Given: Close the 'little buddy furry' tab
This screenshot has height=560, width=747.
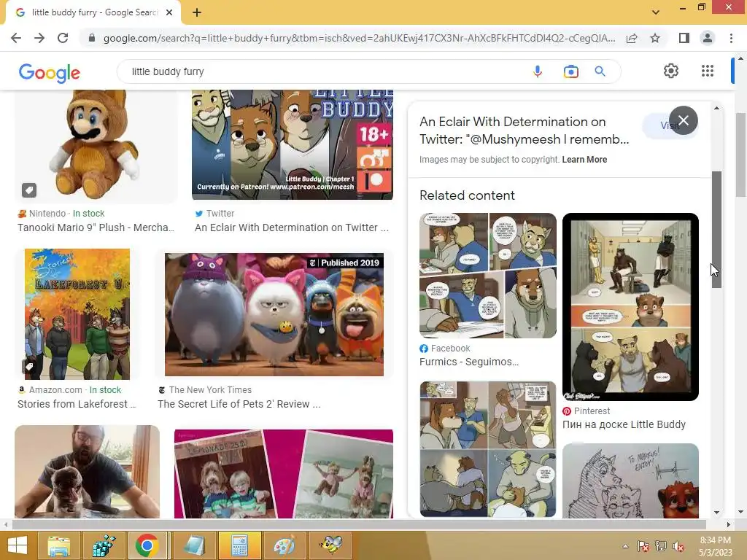Looking at the screenshot, I should 169,12.
